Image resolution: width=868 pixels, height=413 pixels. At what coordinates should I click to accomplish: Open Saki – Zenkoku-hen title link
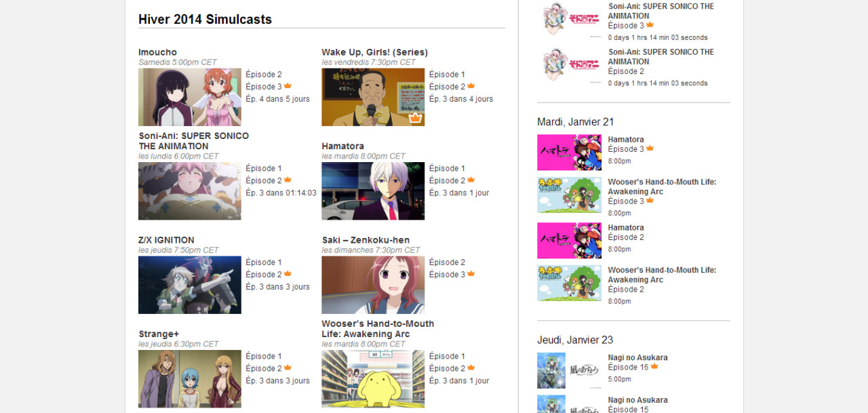366,240
